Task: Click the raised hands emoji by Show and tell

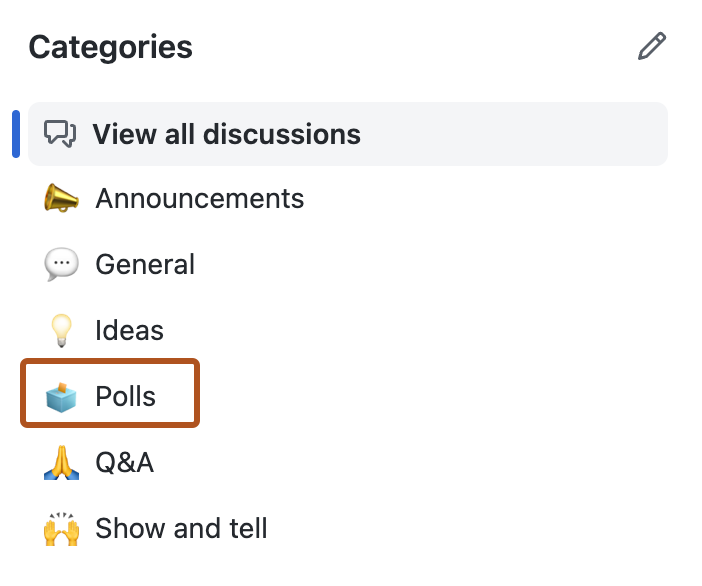Action: tap(61, 528)
